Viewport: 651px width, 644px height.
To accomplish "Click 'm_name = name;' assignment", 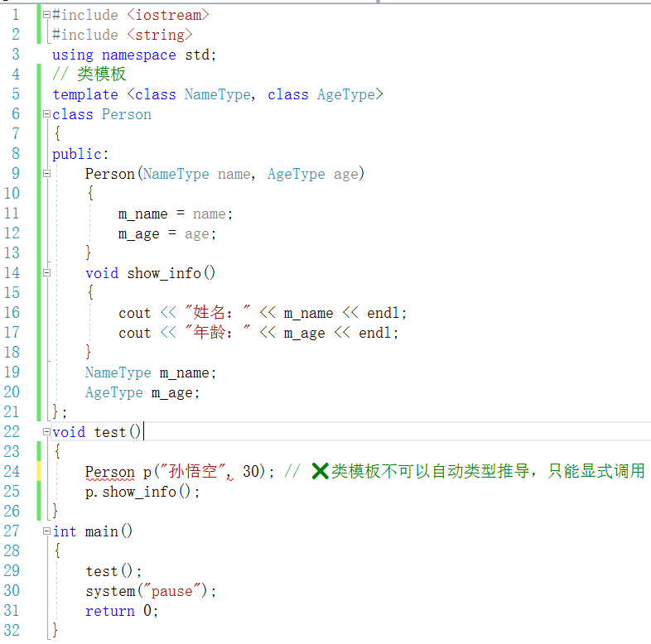I will pos(176,214).
